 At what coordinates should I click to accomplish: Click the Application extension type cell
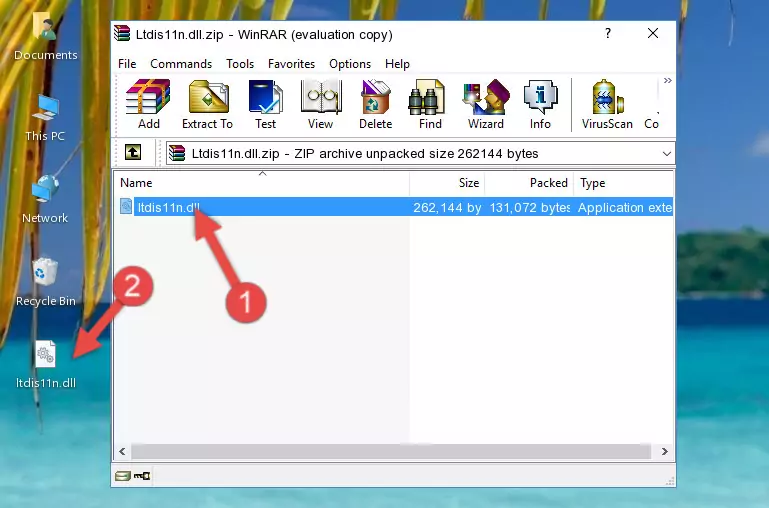pyautogui.click(x=624, y=207)
